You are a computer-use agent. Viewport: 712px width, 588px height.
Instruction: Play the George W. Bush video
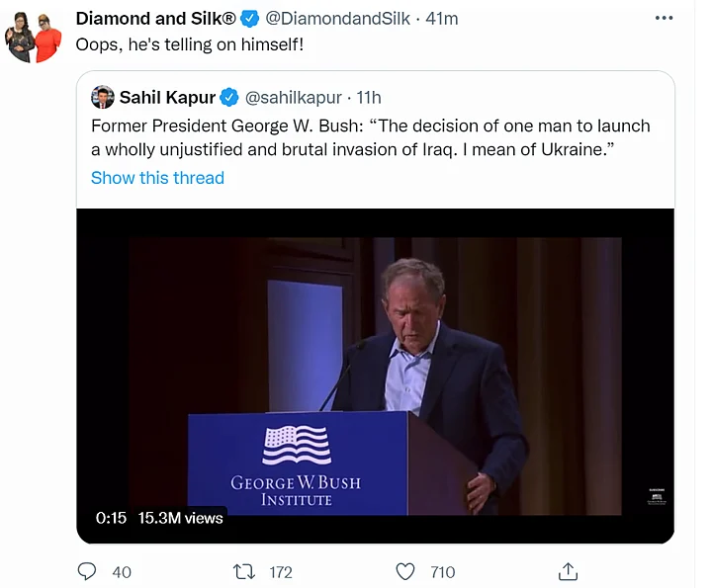tap(376, 376)
